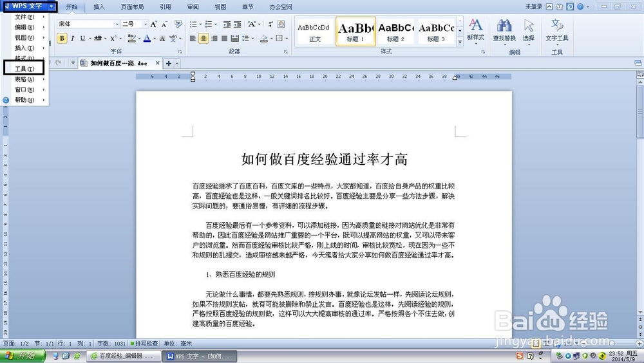
Task: Click decrease indent icon
Action: pos(227,24)
